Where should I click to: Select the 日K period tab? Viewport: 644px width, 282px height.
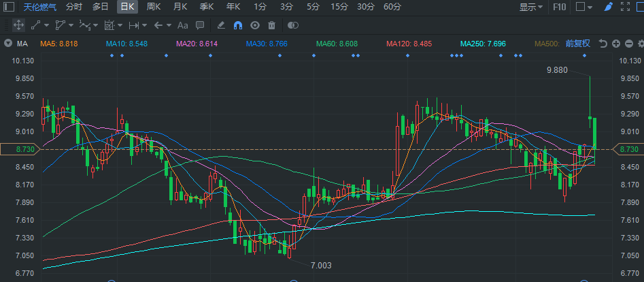tap(127, 7)
